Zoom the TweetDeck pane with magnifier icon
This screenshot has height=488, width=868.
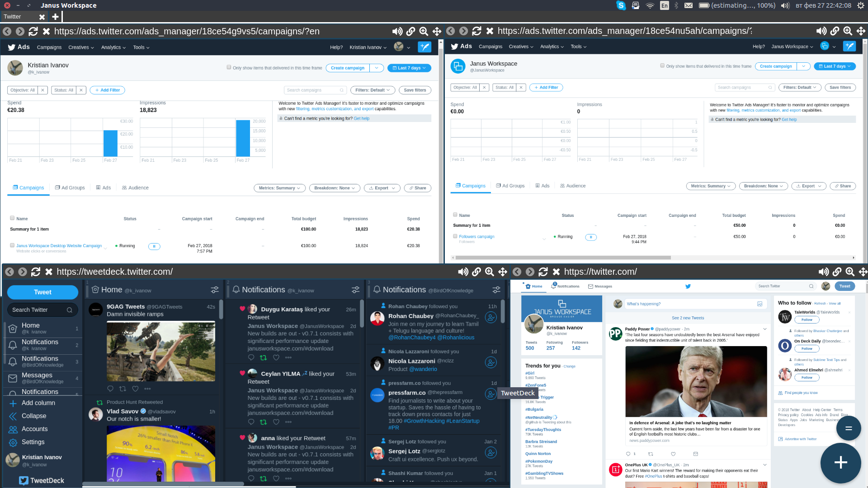[x=489, y=272]
